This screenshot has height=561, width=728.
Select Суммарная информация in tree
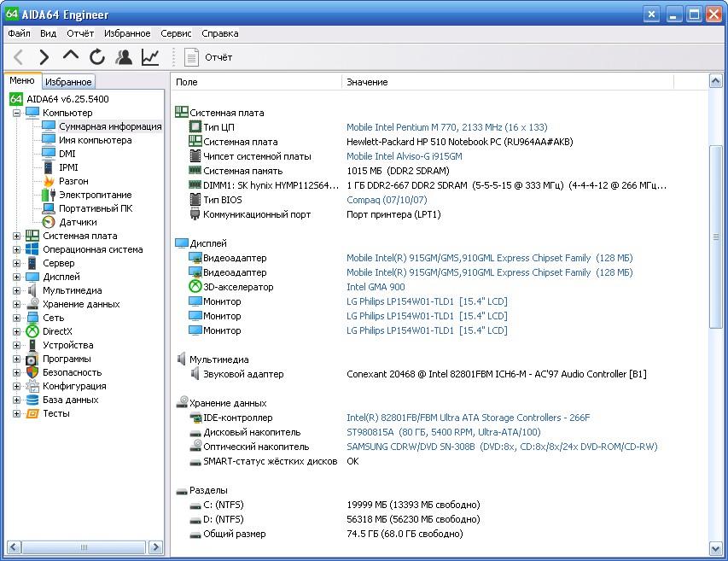pyautogui.click(x=110, y=126)
